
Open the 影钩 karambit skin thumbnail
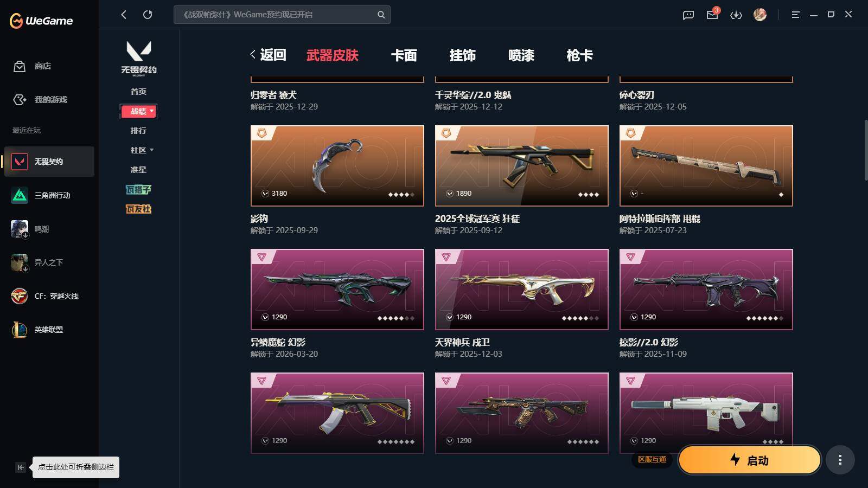(x=337, y=166)
